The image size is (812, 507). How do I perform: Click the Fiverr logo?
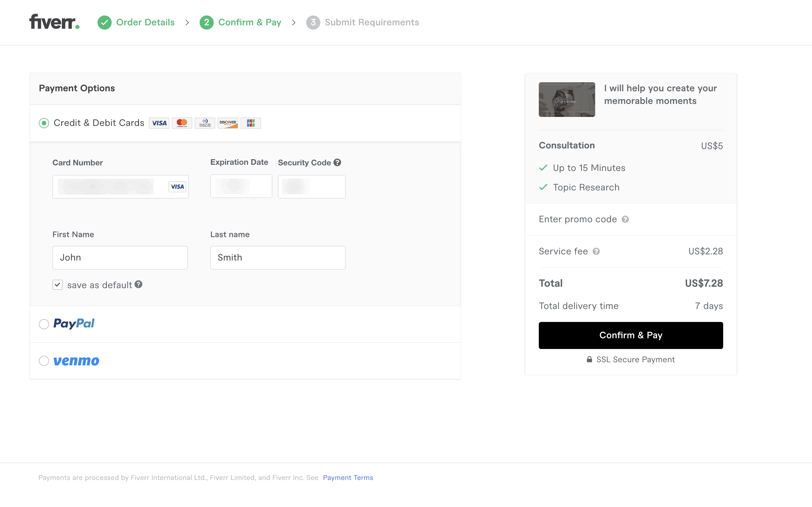54,22
